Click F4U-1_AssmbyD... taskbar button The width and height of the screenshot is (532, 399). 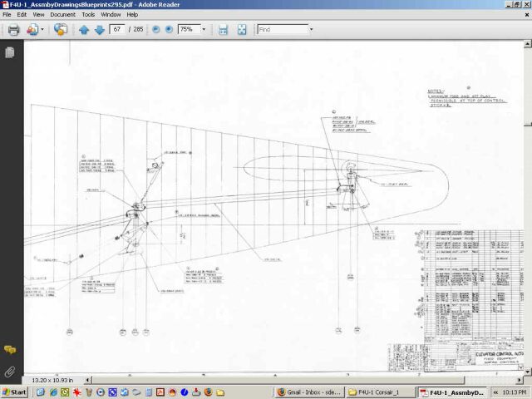(x=452, y=392)
